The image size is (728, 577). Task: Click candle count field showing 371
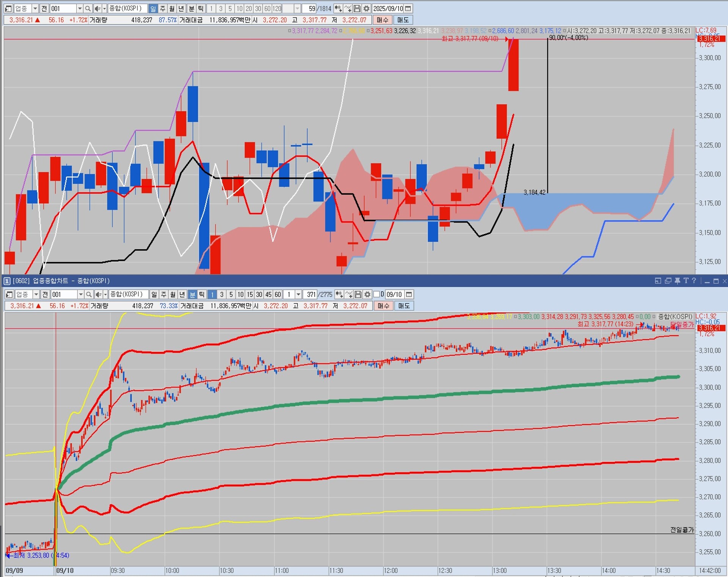(x=311, y=294)
